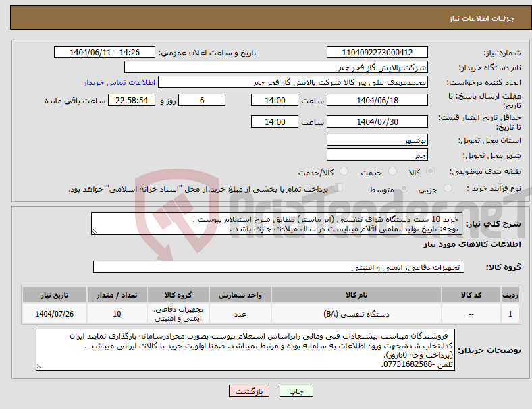Screen dimensions: 532x409
Task: Click the buyer name field شرکت پالایش گاز فجر جم
Action: click(276, 67)
